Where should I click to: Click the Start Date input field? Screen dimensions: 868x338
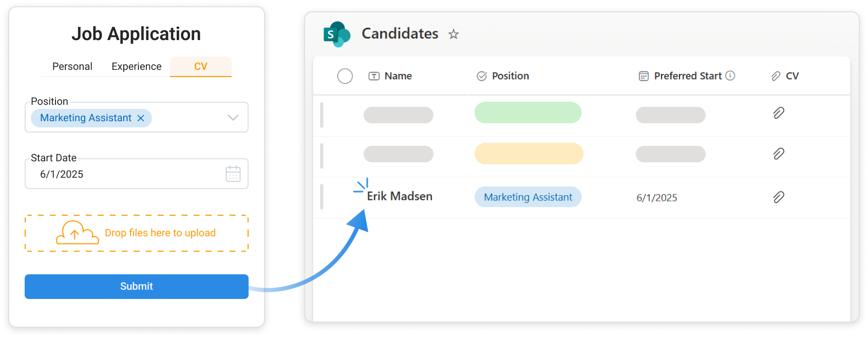123,174
